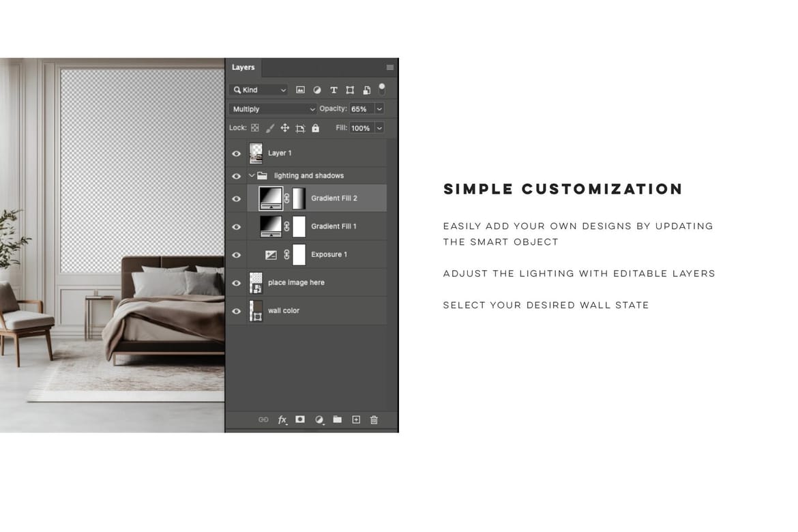Select wall color layer thumbnail
This screenshot has width=798, height=532.
point(256,310)
